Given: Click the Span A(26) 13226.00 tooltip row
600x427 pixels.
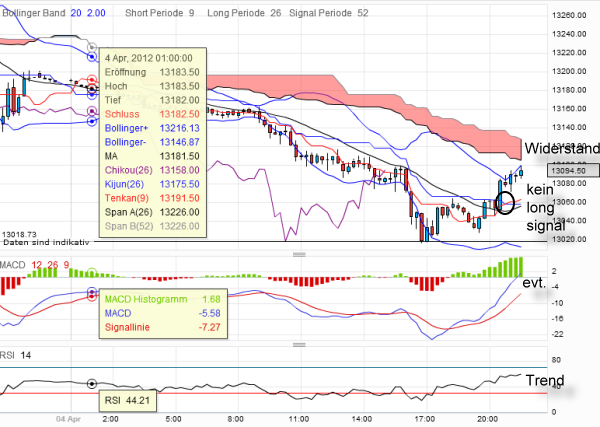Looking at the screenshot, I should click(152, 212).
